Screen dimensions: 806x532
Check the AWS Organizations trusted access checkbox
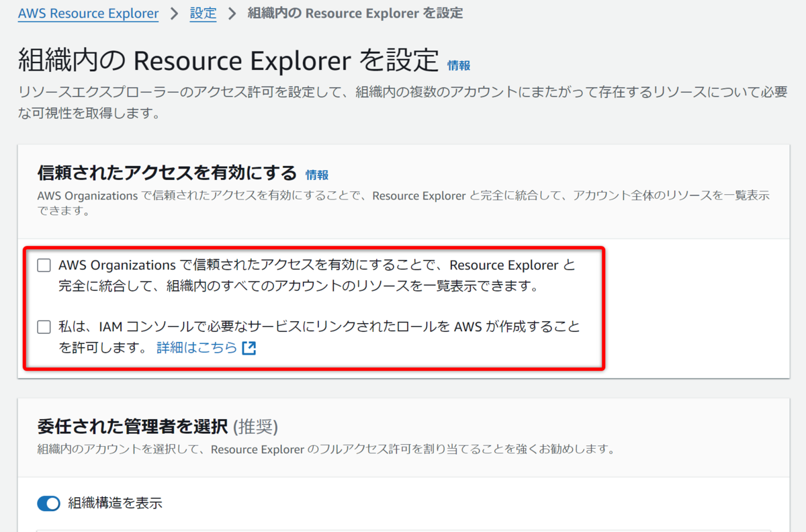coord(44,265)
